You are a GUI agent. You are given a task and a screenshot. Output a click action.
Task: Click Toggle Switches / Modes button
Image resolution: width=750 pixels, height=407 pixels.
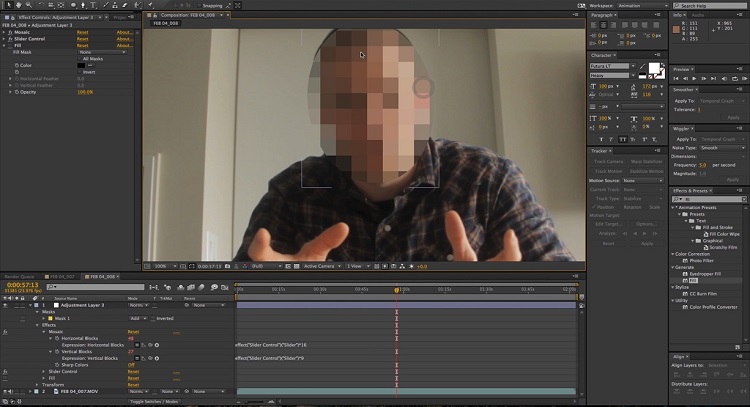(154, 402)
